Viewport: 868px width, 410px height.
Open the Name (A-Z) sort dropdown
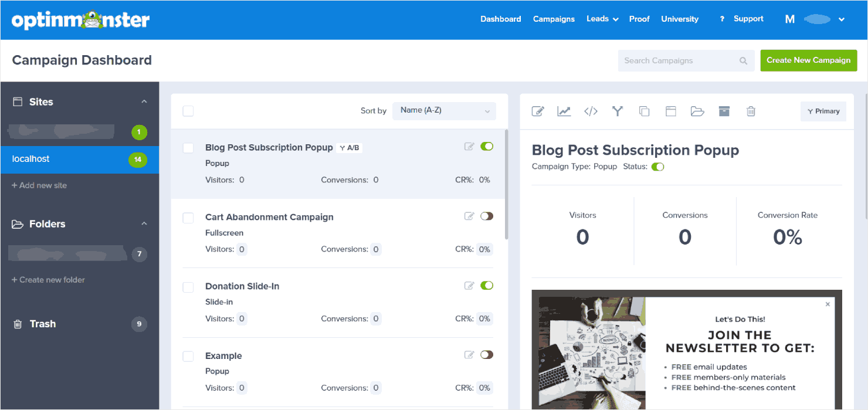pyautogui.click(x=444, y=111)
